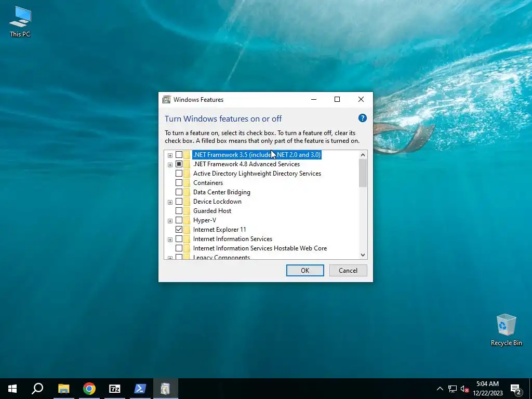
Task: Uncheck Internet Explorer 11
Action: (179, 230)
